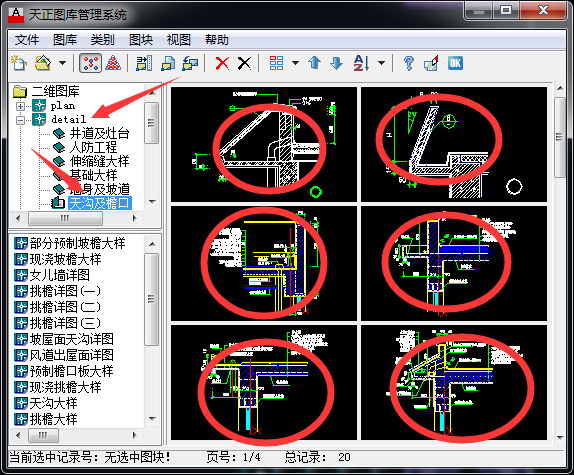This screenshot has height=475, width=574.
Task: Click the new library toolbar icon
Action: [19, 63]
